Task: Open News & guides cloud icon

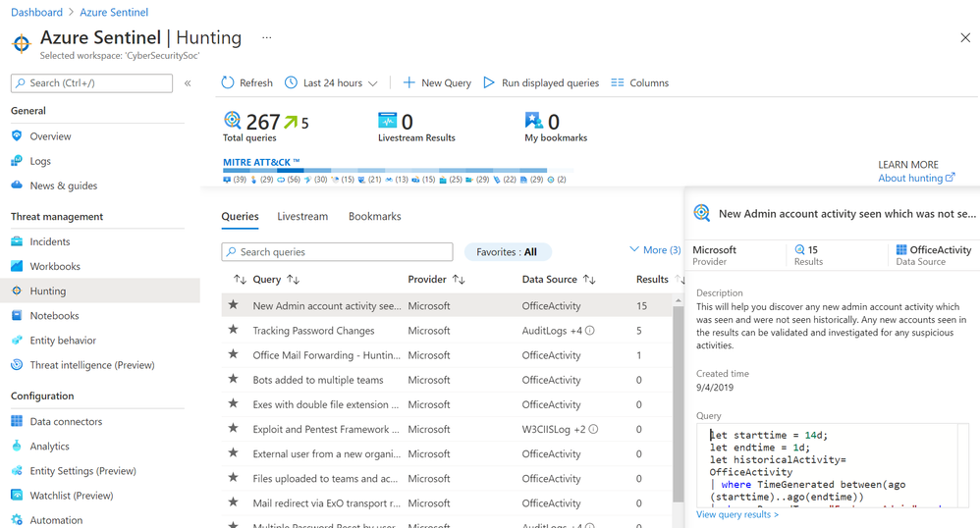Action: pyautogui.click(x=17, y=185)
